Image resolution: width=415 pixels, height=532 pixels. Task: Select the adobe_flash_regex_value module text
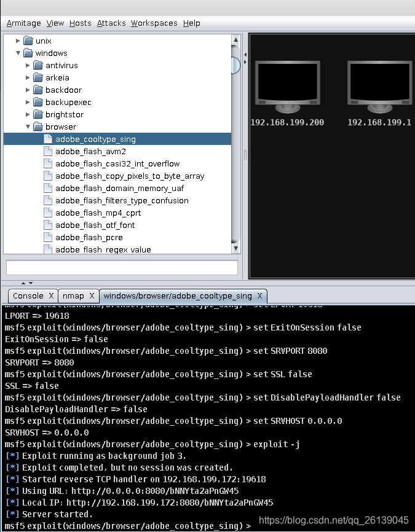click(x=103, y=249)
